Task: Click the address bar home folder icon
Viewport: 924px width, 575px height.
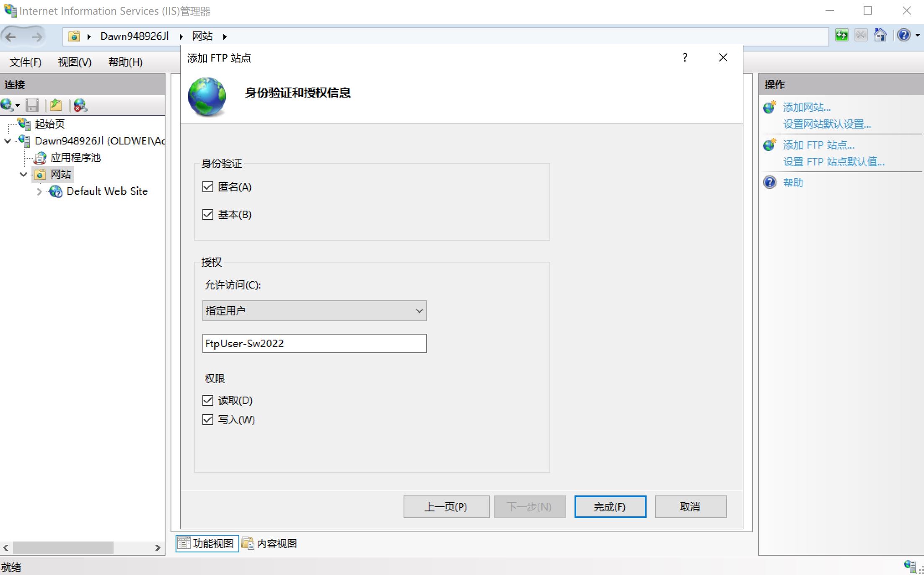Action: click(x=74, y=36)
